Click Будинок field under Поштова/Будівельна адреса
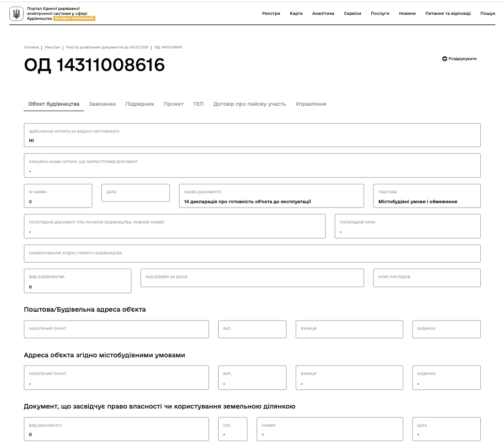The height and width of the screenshot is (446, 504). click(447, 329)
